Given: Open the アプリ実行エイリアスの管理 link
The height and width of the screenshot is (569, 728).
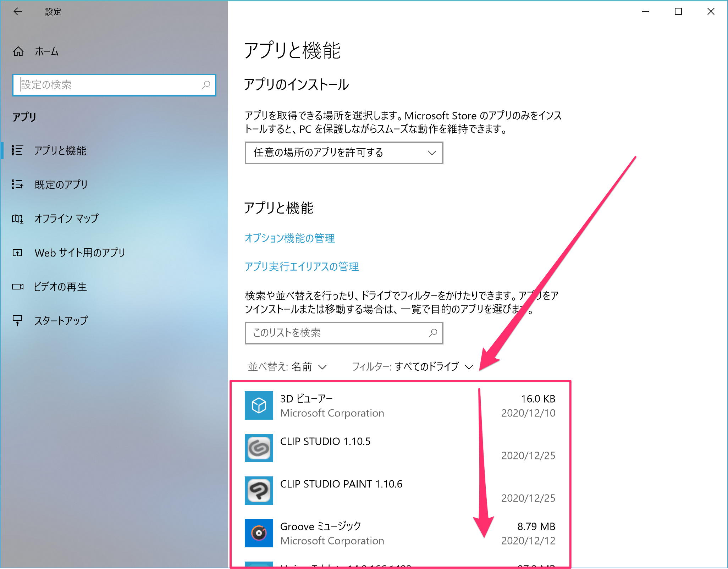Looking at the screenshot, I should [302, 266].
